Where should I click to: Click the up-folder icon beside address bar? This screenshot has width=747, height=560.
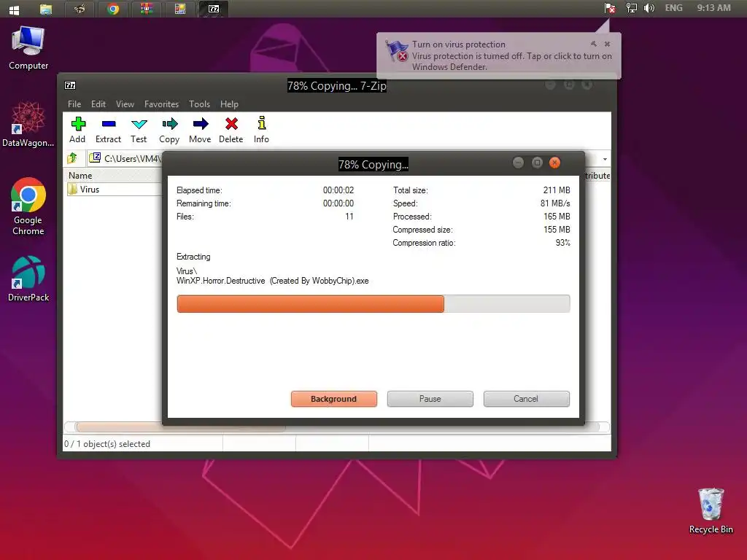pyautogui.click(x=72, y=158)
